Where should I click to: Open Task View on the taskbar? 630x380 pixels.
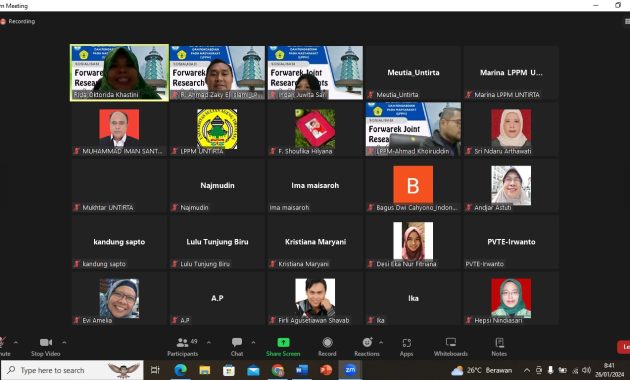[x=155, y=370]
